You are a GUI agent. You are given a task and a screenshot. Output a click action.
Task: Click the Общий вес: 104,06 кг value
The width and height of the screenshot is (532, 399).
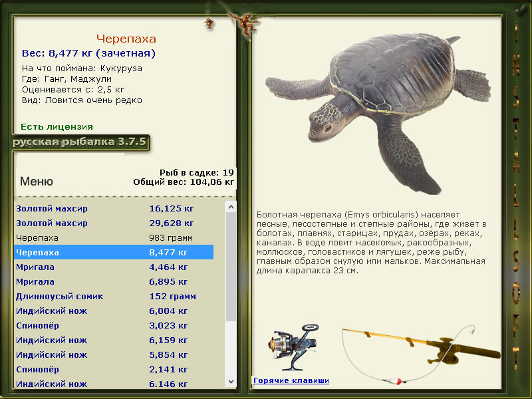tap(184, 182)
